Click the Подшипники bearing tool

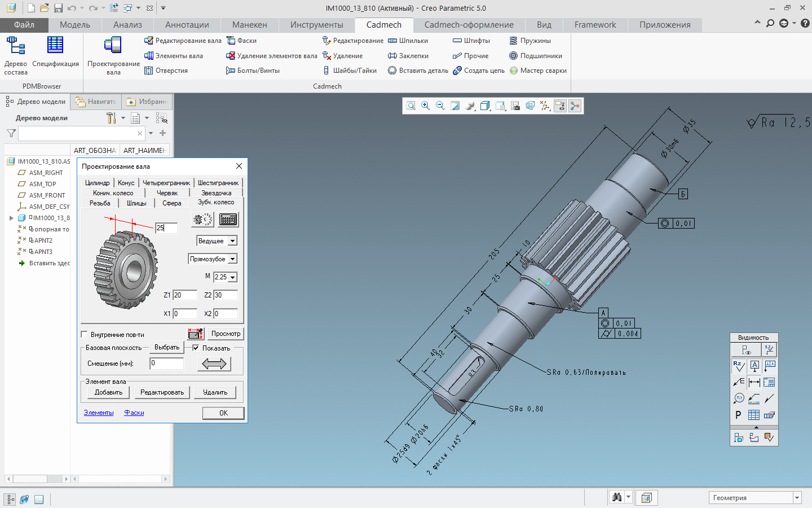[536, 56]
